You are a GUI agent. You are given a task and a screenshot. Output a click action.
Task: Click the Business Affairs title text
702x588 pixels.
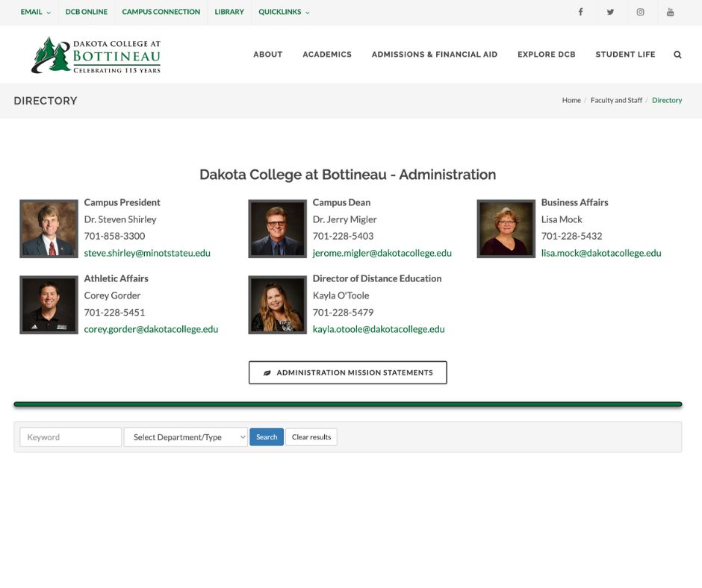pos(575,203)
